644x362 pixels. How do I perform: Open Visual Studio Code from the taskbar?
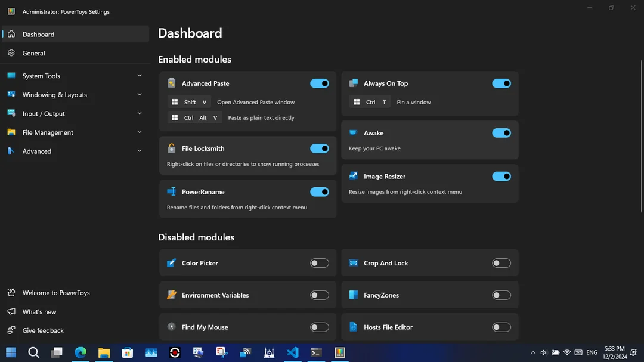tap(292, 352)
